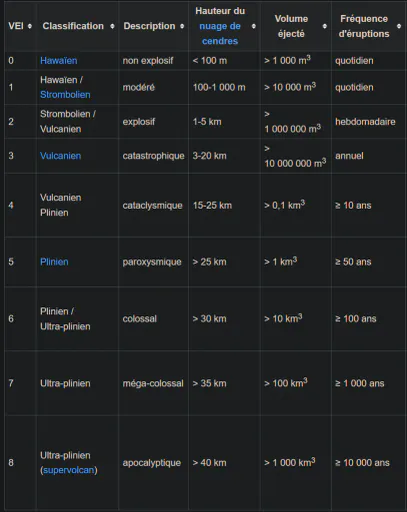Sort by Volume éjecté column arrow
The image size is (407, 512).
(325, 26)
